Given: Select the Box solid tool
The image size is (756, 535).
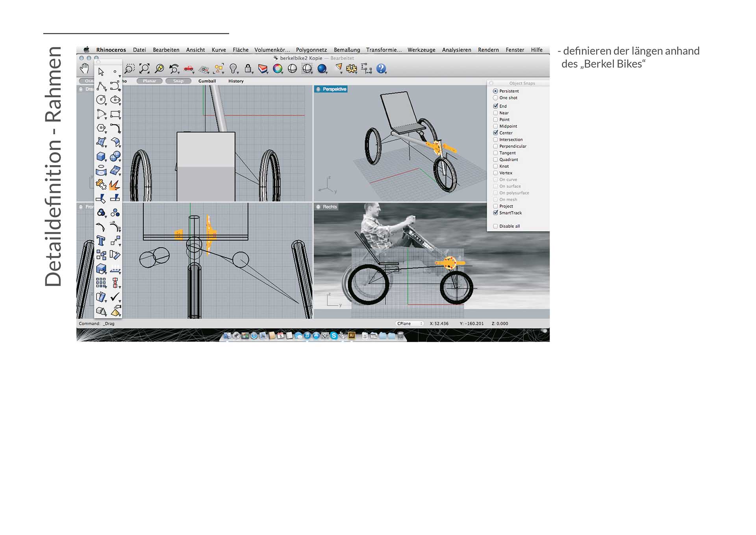Looking at the screenshot, I should pyautogui.click(x=101, y=156).
